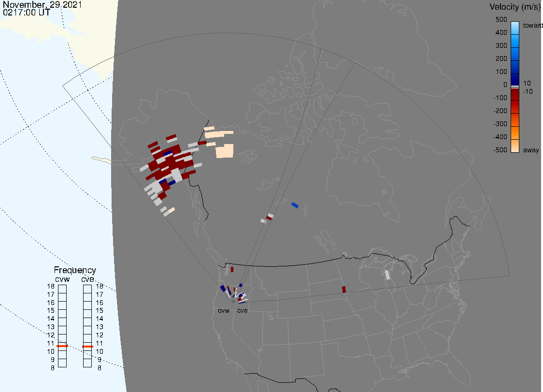The image size is (543, 392).
Task: Click the red marker on cvw frequency bar
Action: point(62,346)
